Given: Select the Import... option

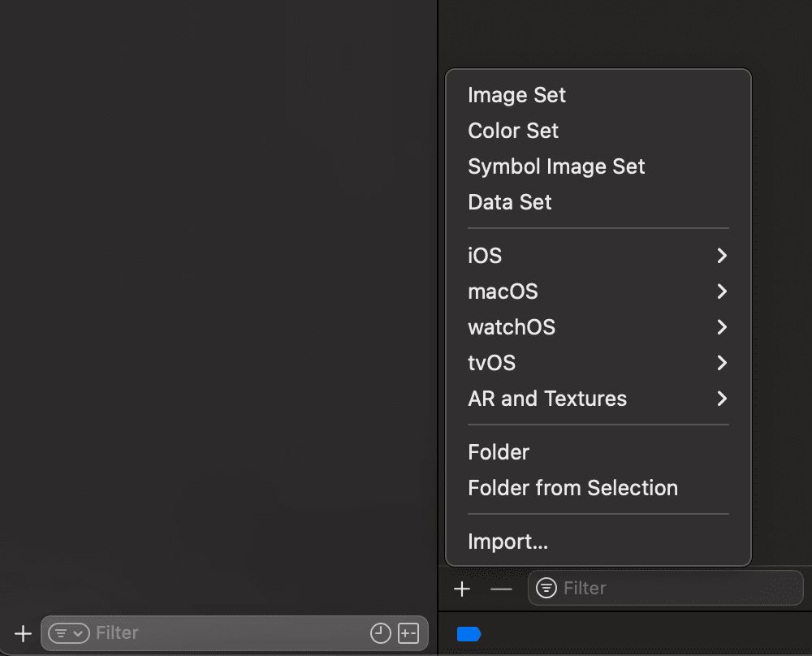Looking at the screenshot, I should [598, 542].
